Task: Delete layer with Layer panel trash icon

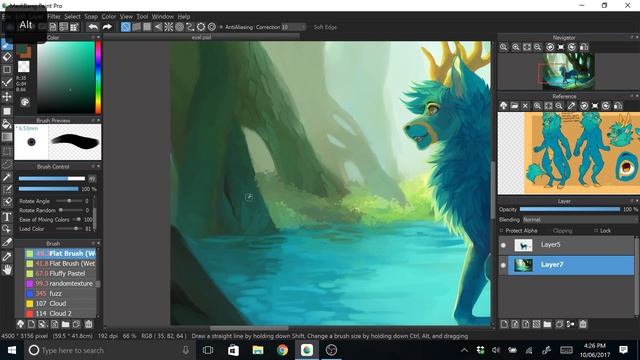Action: pos(583,324)
